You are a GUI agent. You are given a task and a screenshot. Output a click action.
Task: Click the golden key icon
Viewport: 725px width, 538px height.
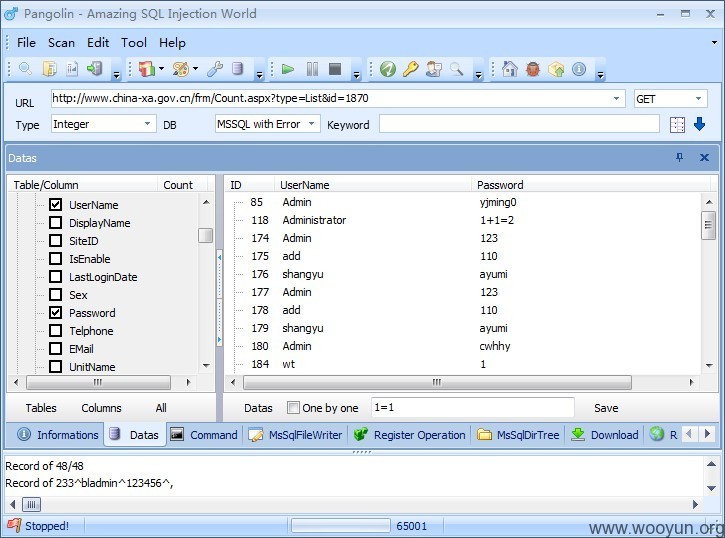410,69
